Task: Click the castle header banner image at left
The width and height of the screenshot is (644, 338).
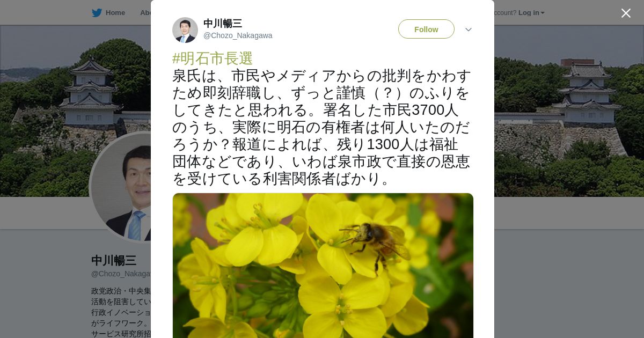Action: coord(75,110)
